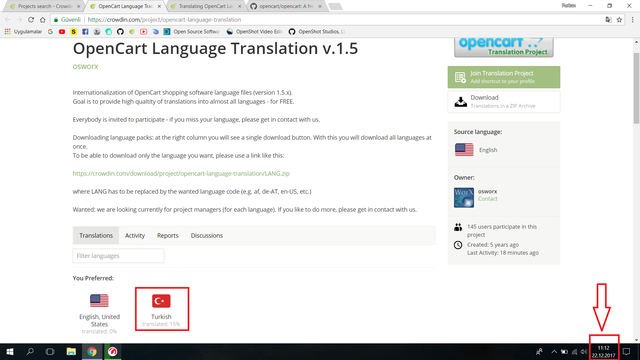Click the OpenCart Translation Project logo
Viewport: 640px width, 360px height.
point(504,47)
